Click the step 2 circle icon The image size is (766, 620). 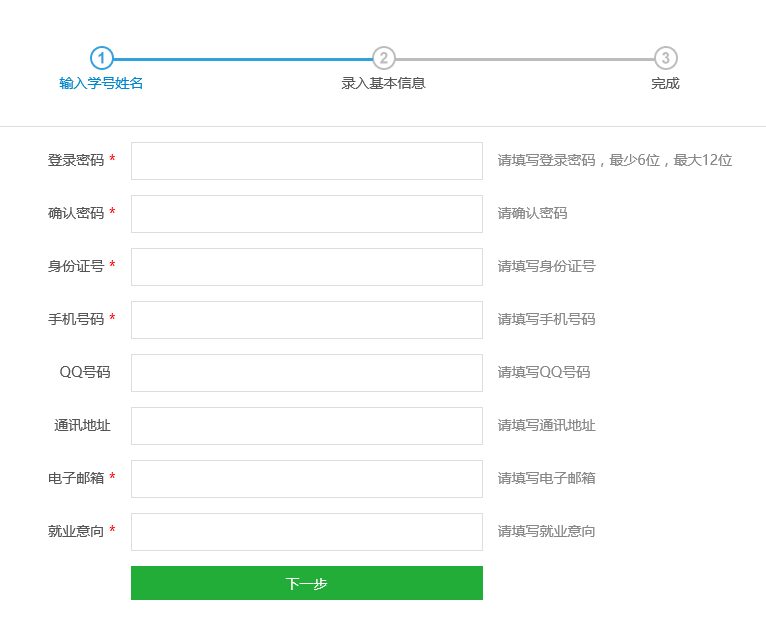tap(383, 58)
